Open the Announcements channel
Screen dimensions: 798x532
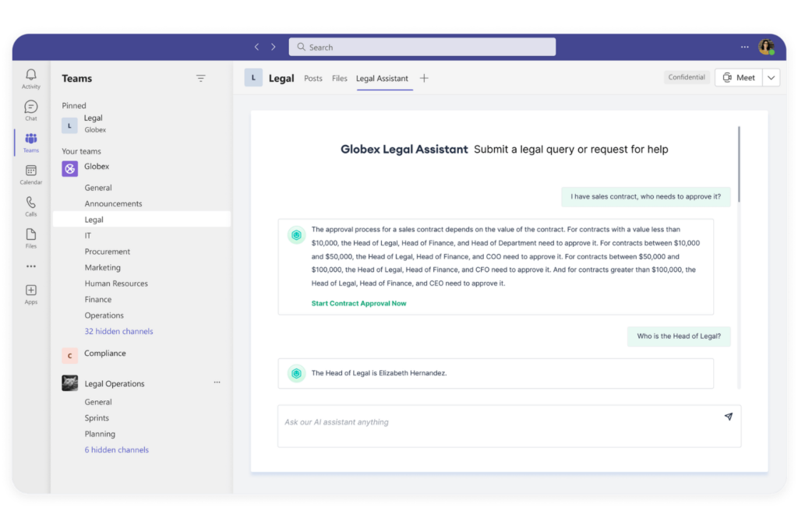tap(114, 203)
